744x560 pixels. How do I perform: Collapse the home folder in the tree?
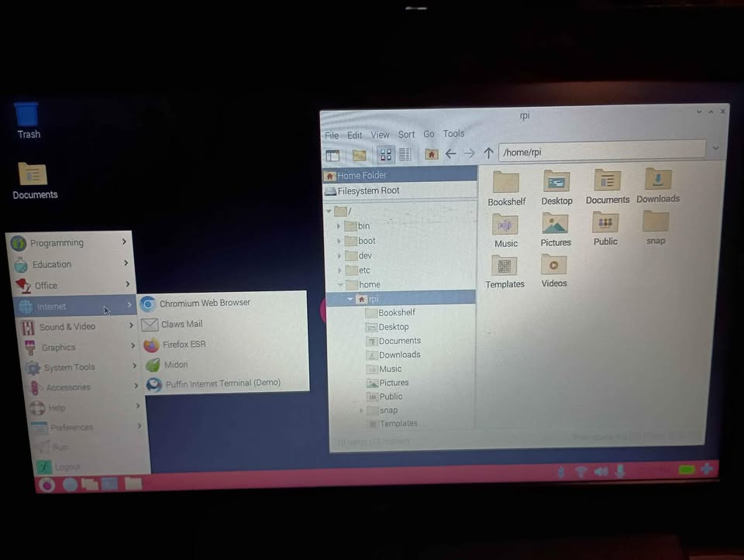tap(340, 284)
